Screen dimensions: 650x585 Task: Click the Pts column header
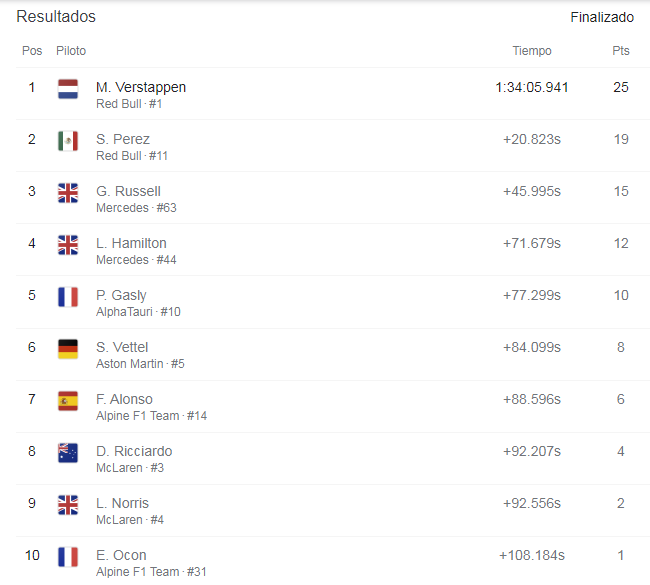coord(621,51)
